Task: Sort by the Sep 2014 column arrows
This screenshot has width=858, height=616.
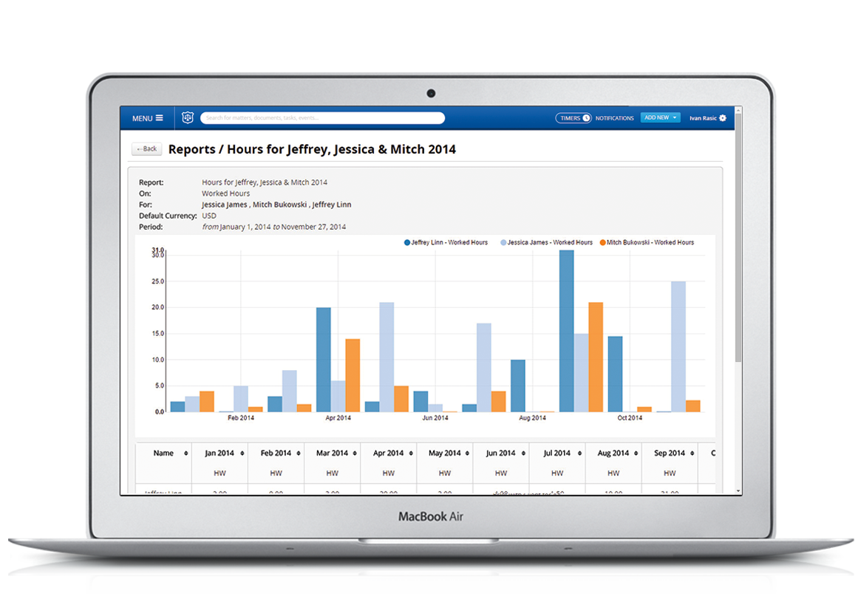Action: click(692, 454)
